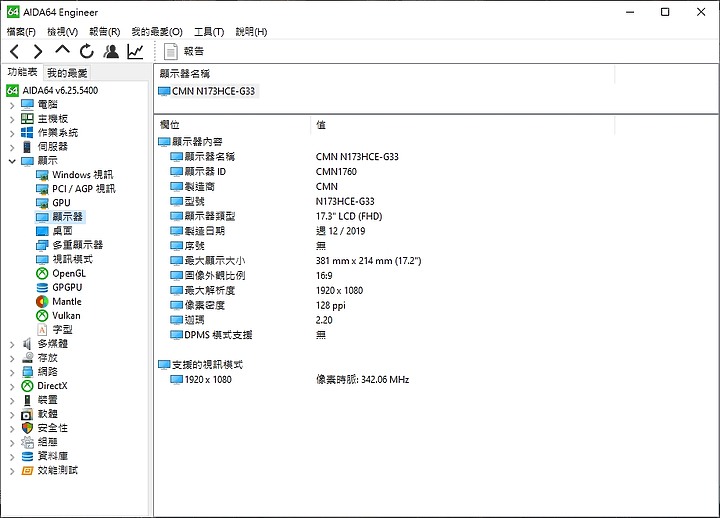Click the 效能測試 benchmark icon
Viewport: 720px width, 518px height.
(x=27, y=471)
